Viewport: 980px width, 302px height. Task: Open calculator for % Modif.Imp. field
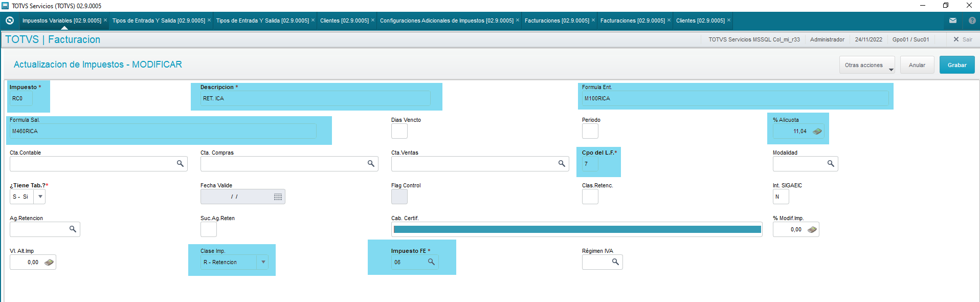coord(812,230)
